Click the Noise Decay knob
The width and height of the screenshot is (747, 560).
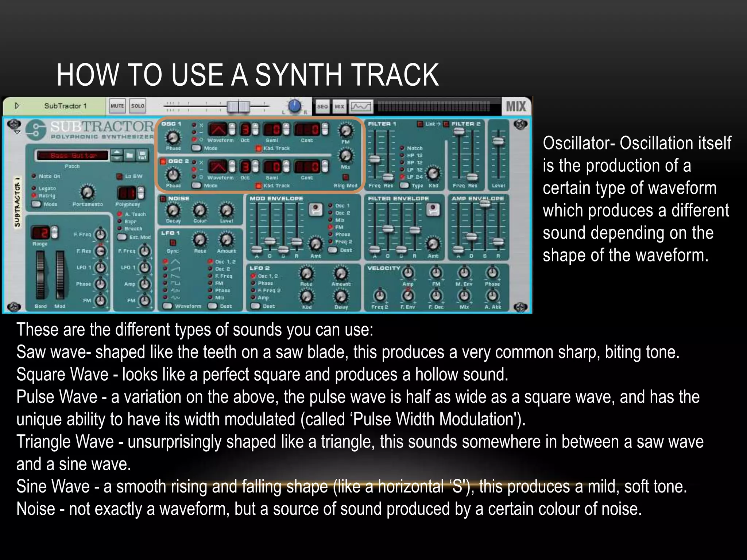173,210
